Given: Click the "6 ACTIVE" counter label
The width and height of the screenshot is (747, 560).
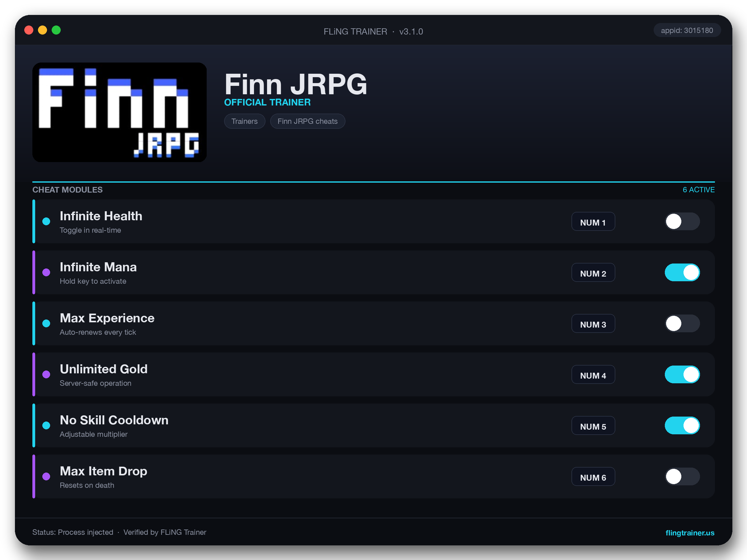Looking at the screenshot, I should 698,190.
